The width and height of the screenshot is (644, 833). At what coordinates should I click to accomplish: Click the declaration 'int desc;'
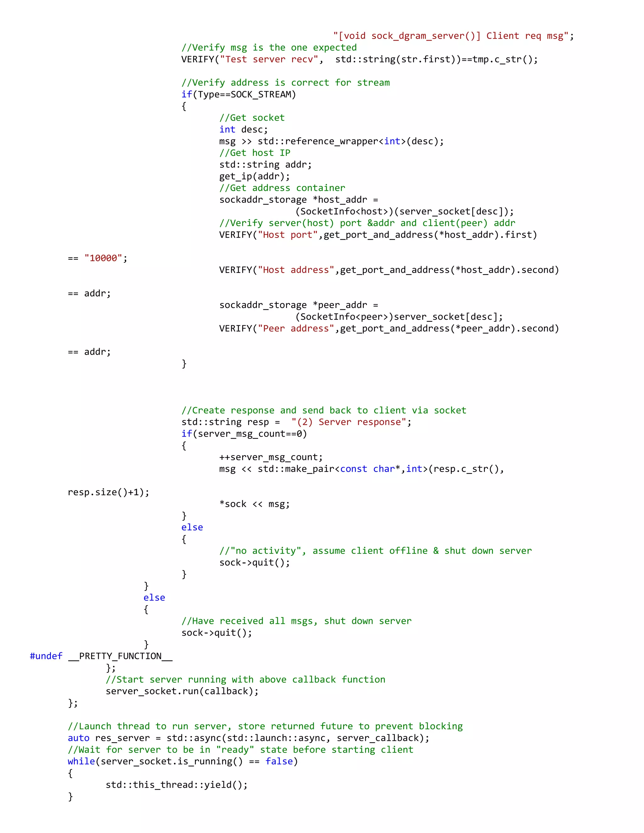click(243, 130)
